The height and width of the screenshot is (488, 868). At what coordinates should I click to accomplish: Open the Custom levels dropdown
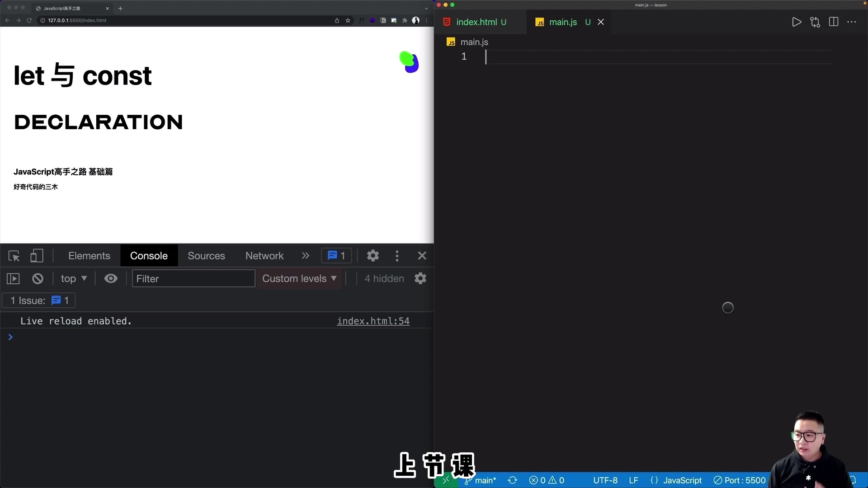[x=300, y=278]
